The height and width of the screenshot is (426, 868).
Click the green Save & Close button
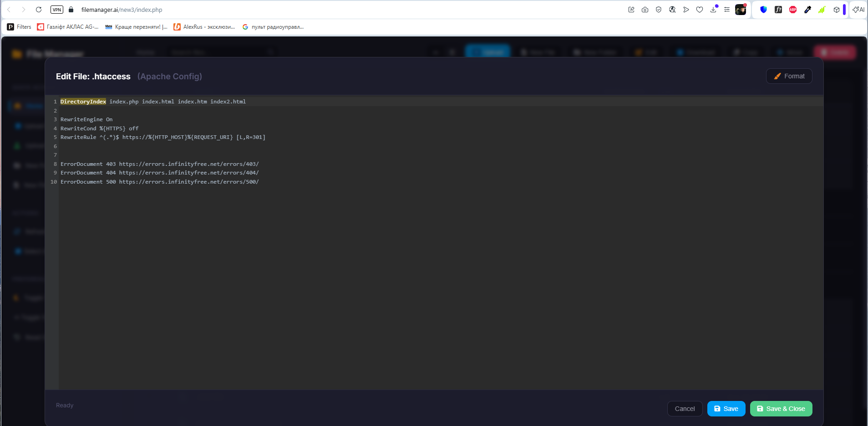(x=781, y=409)
